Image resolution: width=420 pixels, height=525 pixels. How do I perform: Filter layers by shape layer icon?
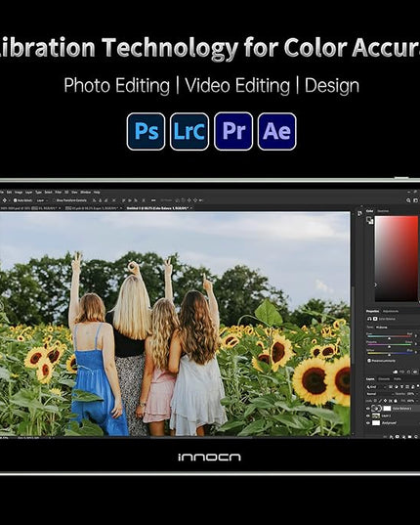[407, 387]
